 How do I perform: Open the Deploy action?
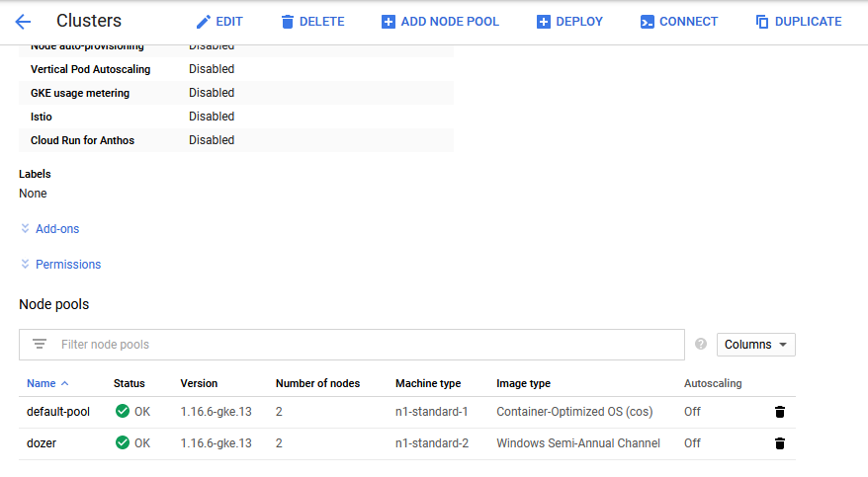pyautogui.click(x=569, y=22)
